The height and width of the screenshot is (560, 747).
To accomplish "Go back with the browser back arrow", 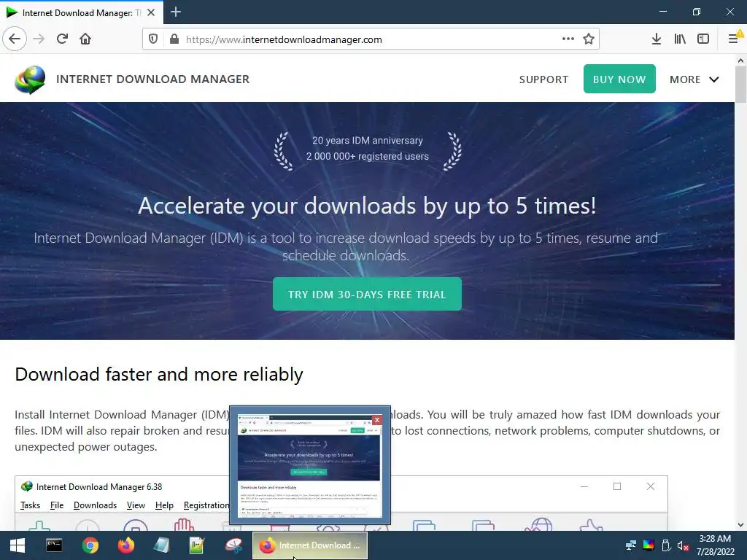I will pyautogui.click(x=15, y=39).
